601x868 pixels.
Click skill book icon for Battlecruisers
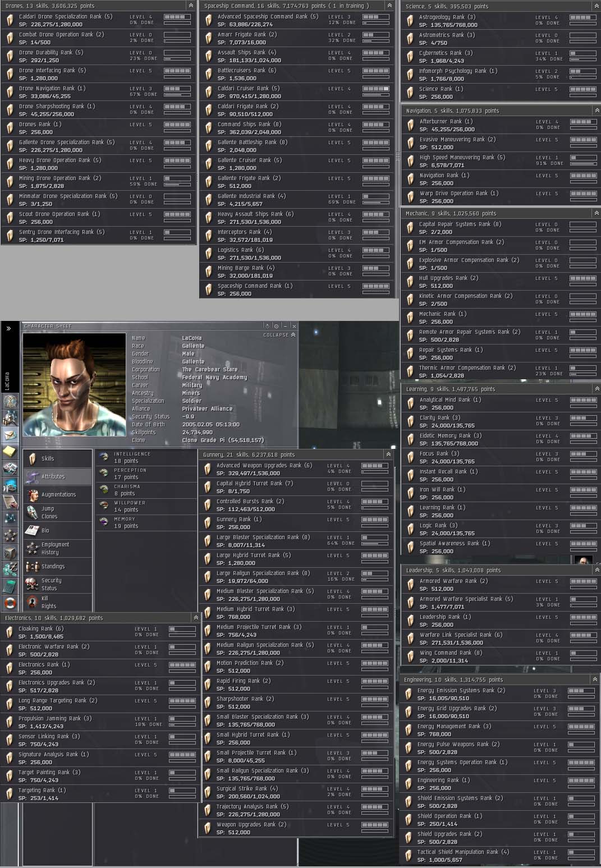pos(208,74)
